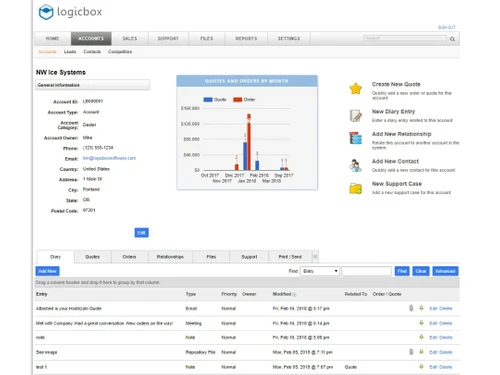Click the Advanced search button
Screen dimensions: 500x375
pyautogui.click(x=445, y=271)
